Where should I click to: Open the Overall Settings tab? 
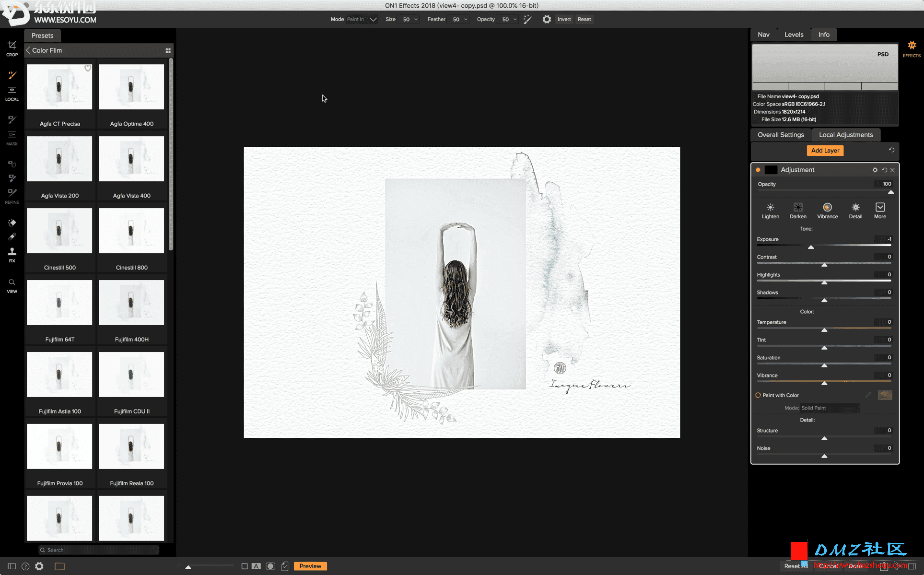[x=781, y=135]
